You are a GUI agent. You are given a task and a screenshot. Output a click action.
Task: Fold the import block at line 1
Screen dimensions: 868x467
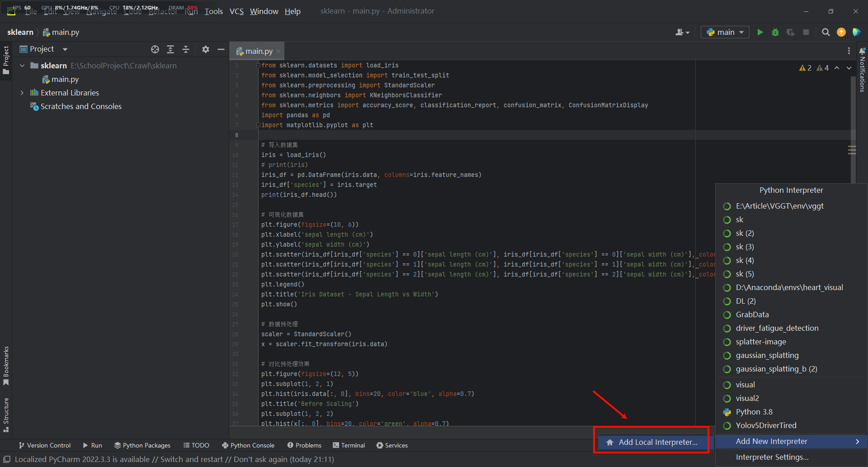[x=258, y=66]
